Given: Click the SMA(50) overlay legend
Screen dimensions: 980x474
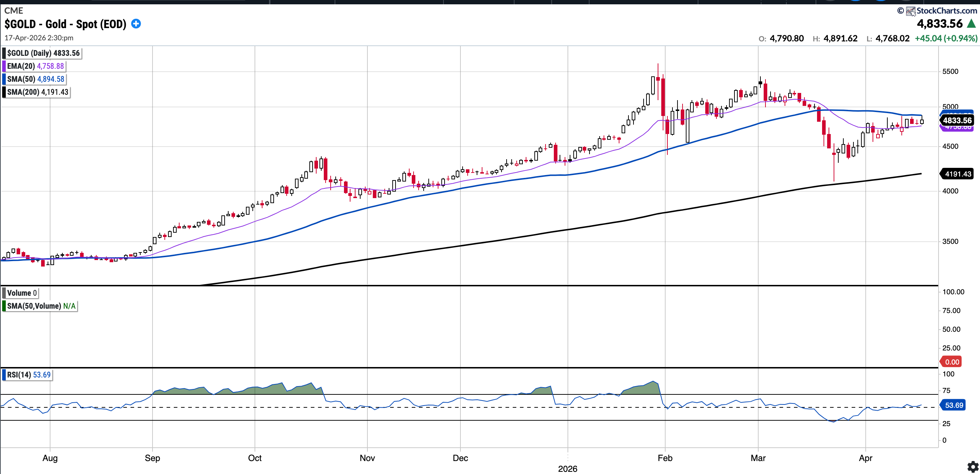Looking at the screenshot, I should click(x=35, y=79).
